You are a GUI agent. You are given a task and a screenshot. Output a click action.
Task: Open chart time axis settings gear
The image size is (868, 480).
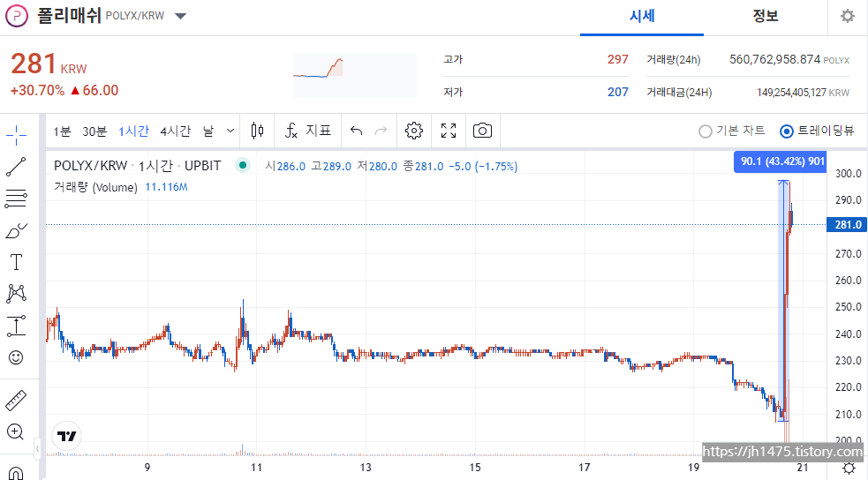[849, 468]
